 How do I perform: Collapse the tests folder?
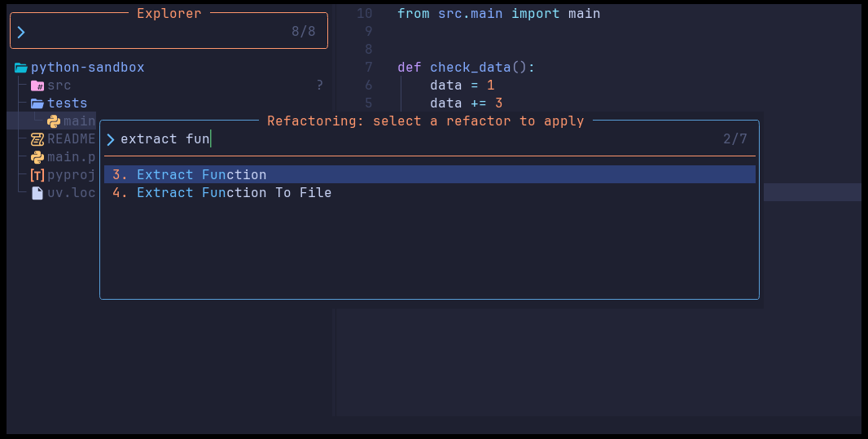67,103
